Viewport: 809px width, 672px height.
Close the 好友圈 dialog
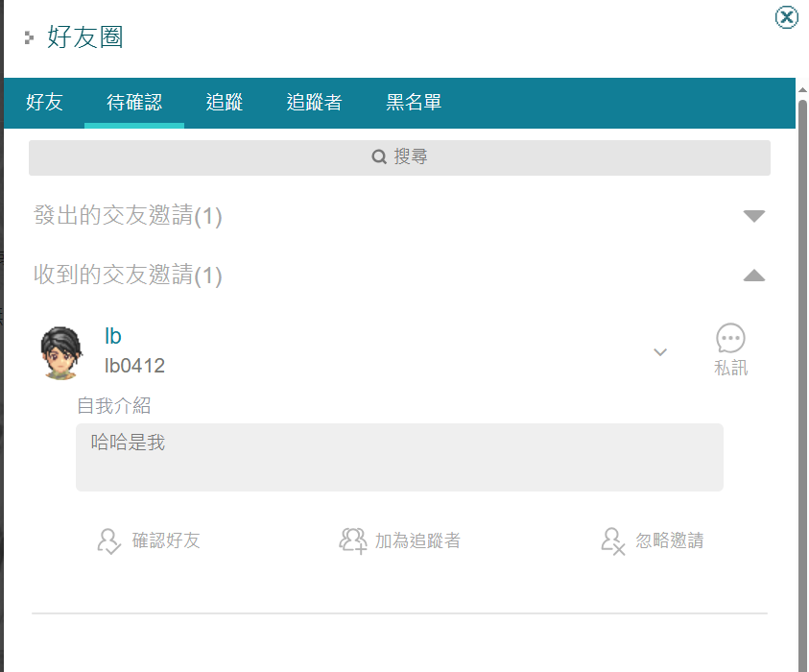point(786,17)
